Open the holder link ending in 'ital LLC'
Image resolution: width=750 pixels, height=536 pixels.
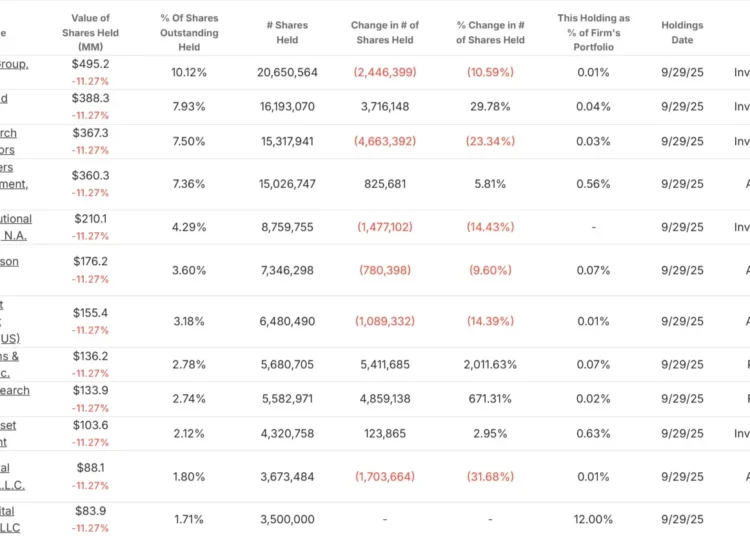click(x=10, y=519)
